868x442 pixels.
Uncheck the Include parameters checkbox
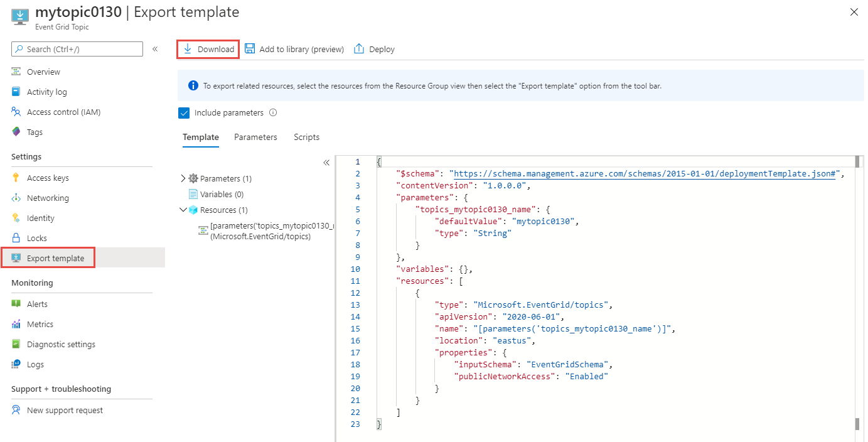pyautogui.click(x=184, y=113)
